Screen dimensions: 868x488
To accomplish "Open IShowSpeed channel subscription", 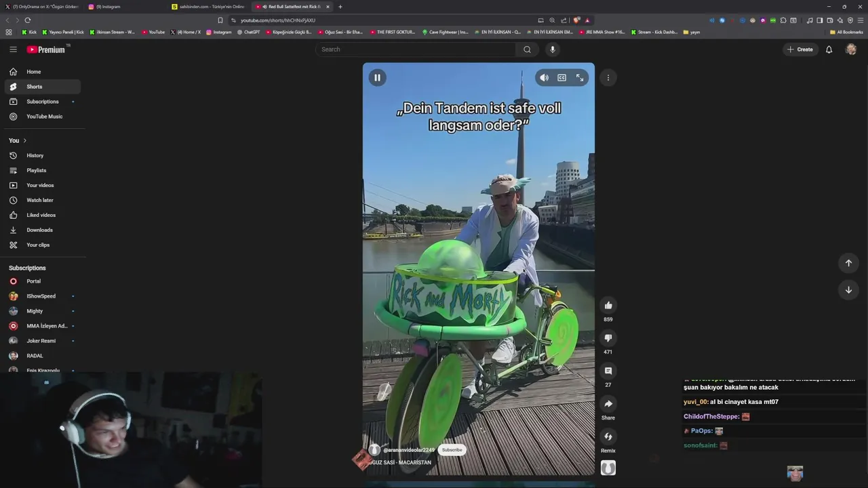I will point(43,296).
